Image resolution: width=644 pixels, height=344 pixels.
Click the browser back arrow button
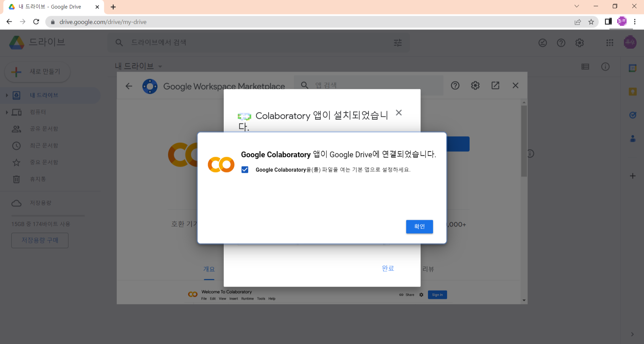click(9, 22)
